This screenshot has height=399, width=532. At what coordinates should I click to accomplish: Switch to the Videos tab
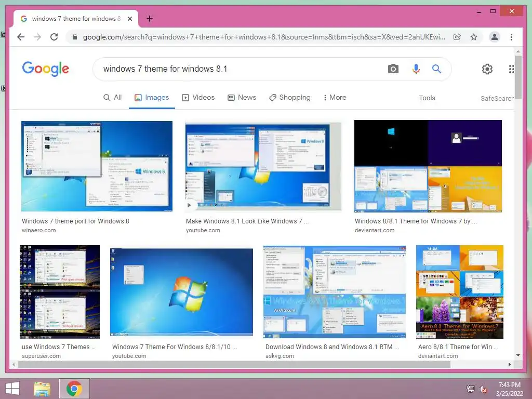coord(198,98)
